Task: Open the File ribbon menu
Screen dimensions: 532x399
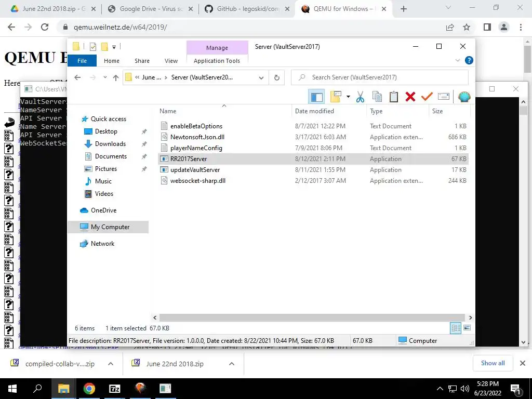Action: [x=82, y=61]
